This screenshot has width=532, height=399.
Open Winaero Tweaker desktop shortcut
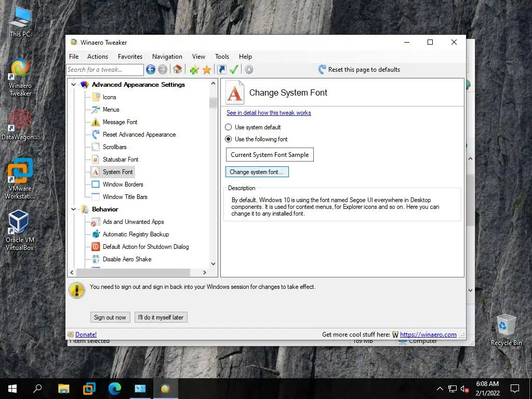20,77
